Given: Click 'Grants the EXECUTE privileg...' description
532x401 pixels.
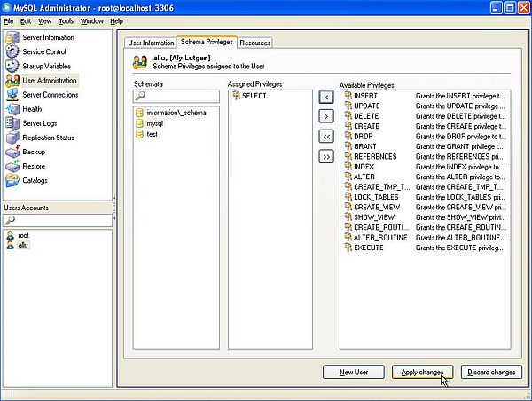Looking at the screenshot, I should pyautogui.click(x=459, y=248).
